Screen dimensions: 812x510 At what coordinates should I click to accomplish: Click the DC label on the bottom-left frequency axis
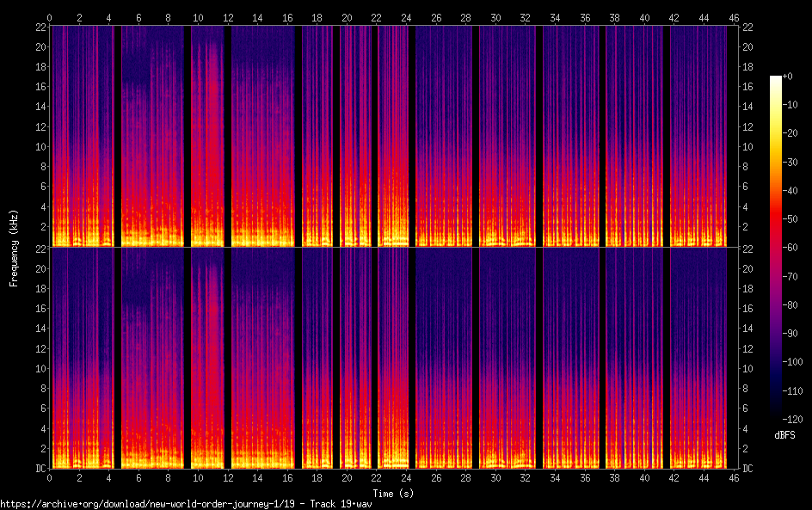pyautogui.click(x=38, y=469)
